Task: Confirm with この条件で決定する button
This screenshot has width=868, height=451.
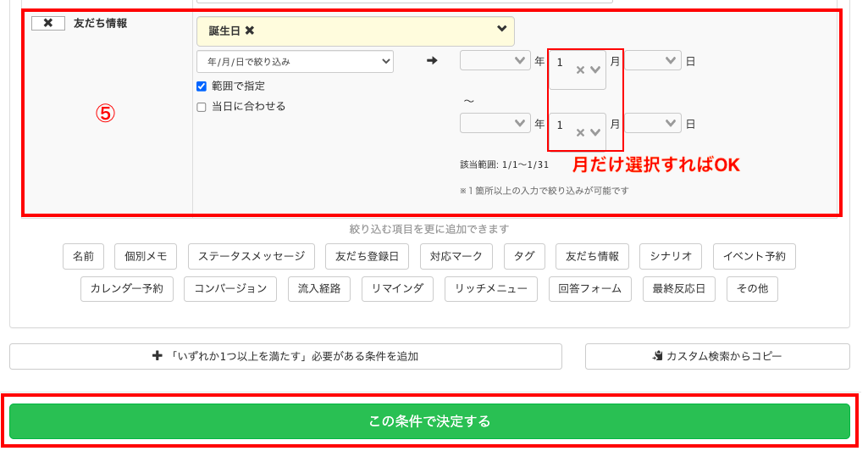Action: click(x=429, y=421)
